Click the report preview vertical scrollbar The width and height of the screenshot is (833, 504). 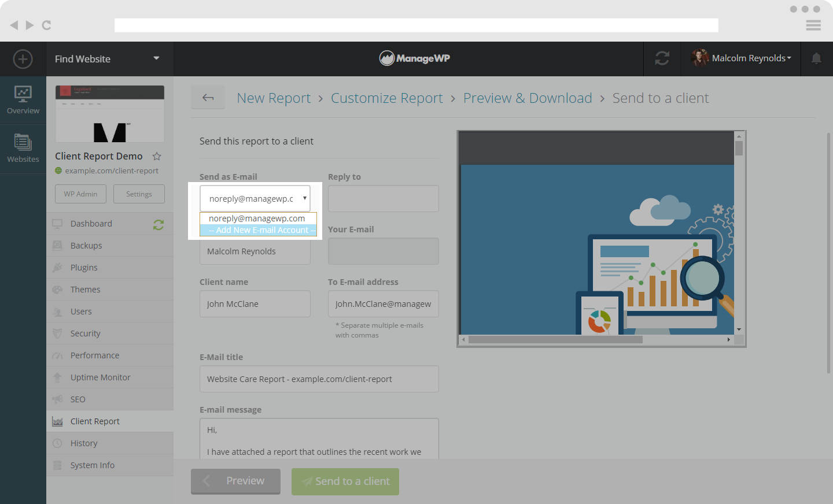pos(739,148)
